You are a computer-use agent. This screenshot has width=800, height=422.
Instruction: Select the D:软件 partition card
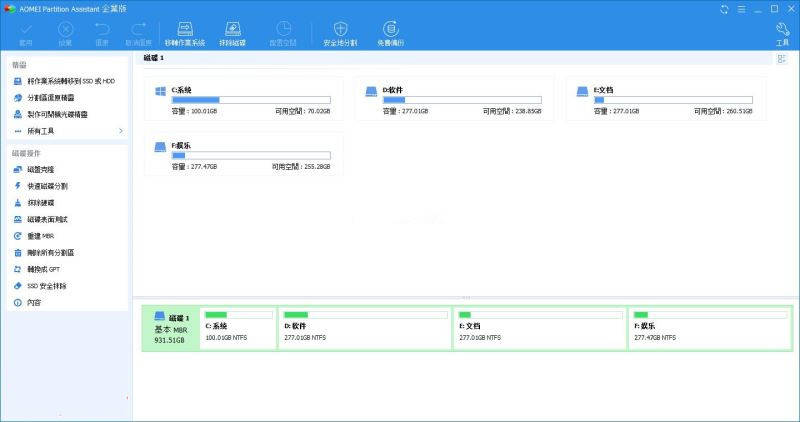click(x=454, y=99)
